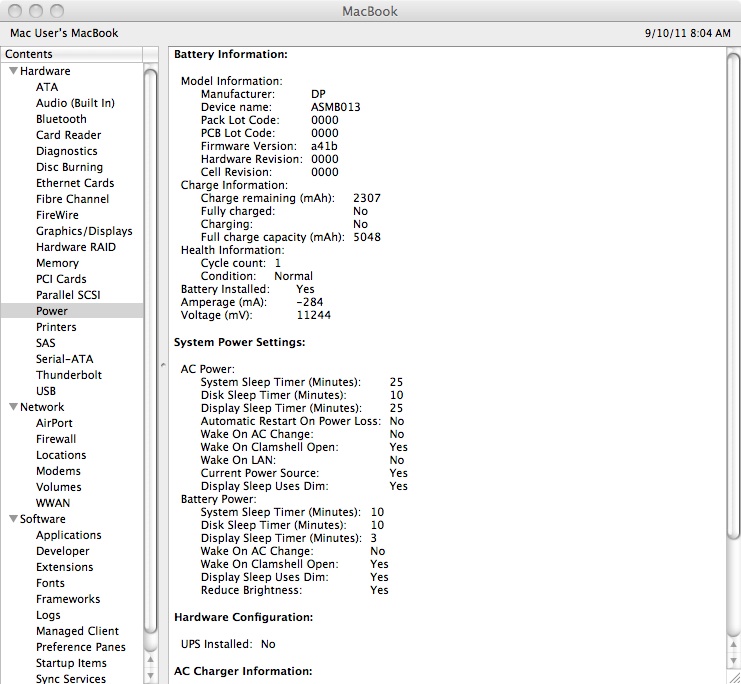The image size is (741, 684).
Task: Select Locations network entry
Action: (61, 455)
